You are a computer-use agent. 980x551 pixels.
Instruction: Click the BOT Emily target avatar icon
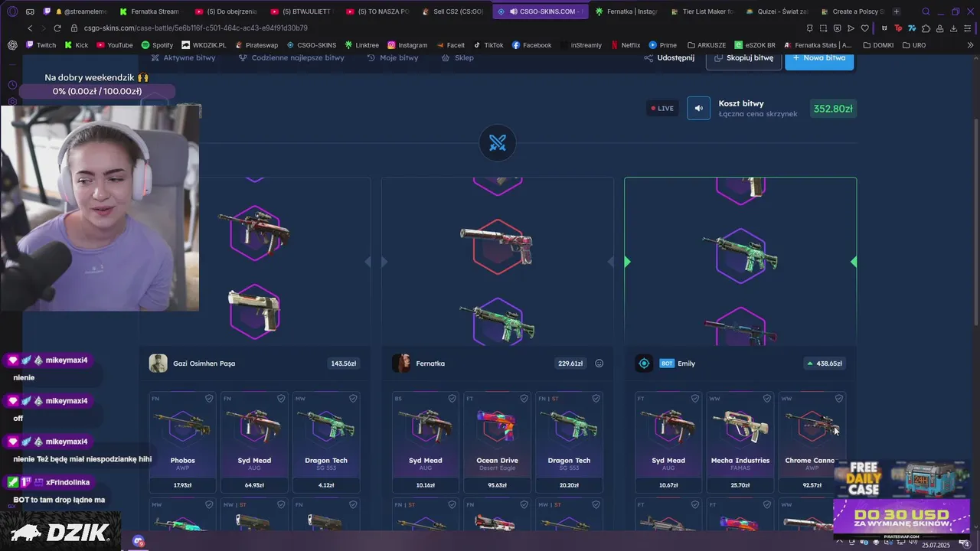point(644,364)
